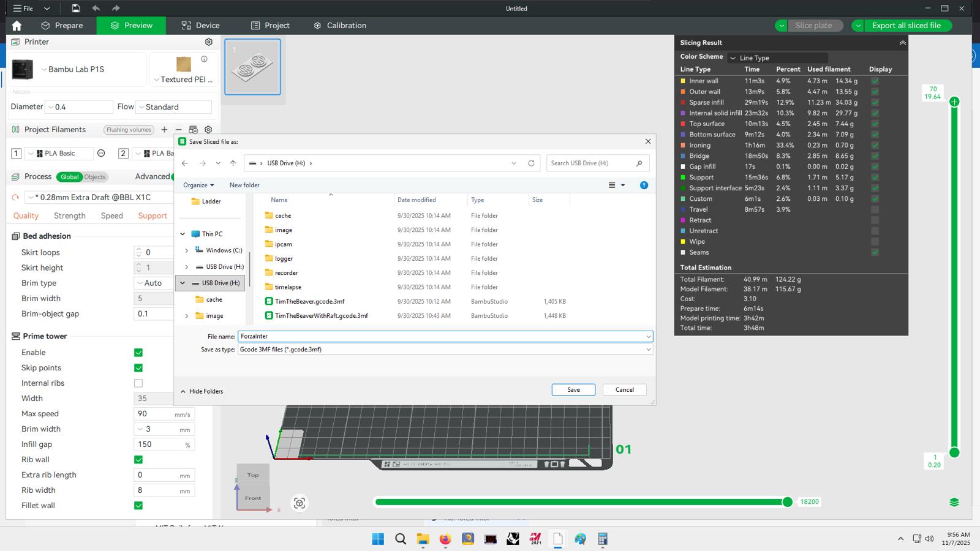Click the horizontal move progress slider handle

click(x=787, y=502)
